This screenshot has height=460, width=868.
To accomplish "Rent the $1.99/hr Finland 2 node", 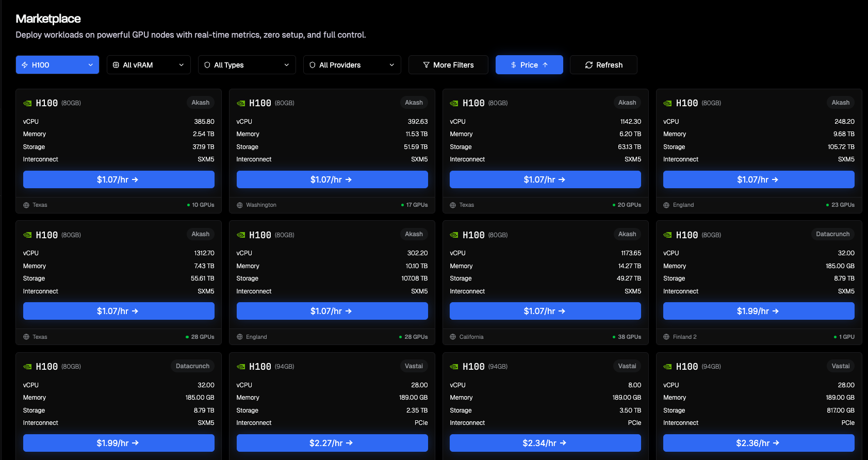I will click(x=759, y=311).
